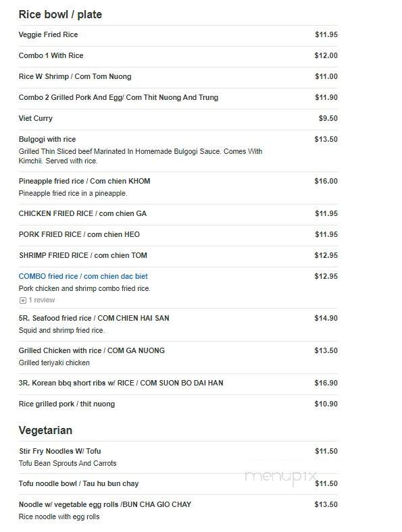Select the Veggie Fried Rice item
Image resolution: width=402 pixels, height=532 pixels.
48,34
